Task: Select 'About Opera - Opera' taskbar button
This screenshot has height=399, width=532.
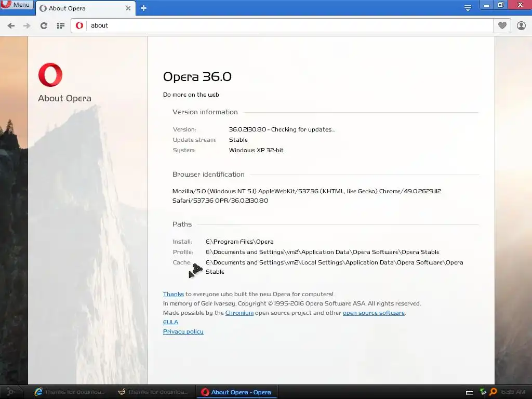Action: click(237, 392)
